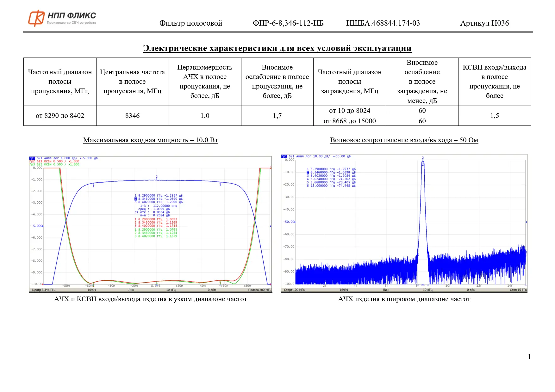Click the model code ФПР-6-8,346-112-НБ
This screenshot has width=555, height=392.
(x=288, y=23)
